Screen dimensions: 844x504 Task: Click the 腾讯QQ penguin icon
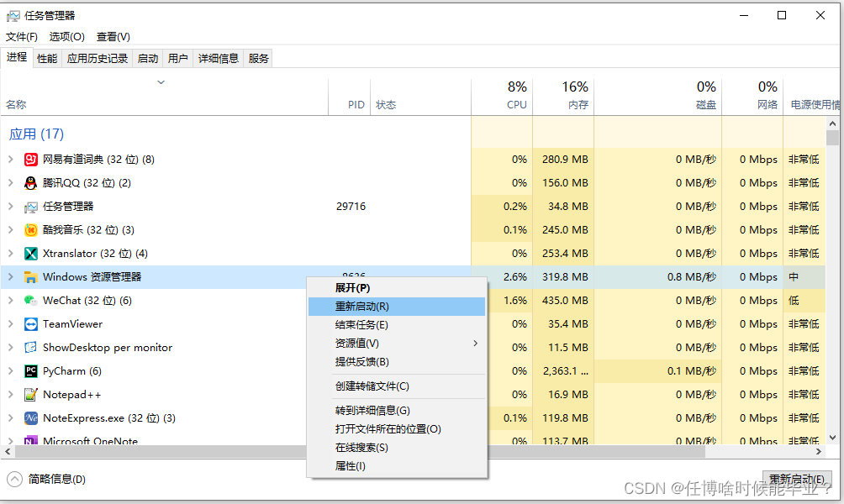pyautogui.click(x=30, y=183)
